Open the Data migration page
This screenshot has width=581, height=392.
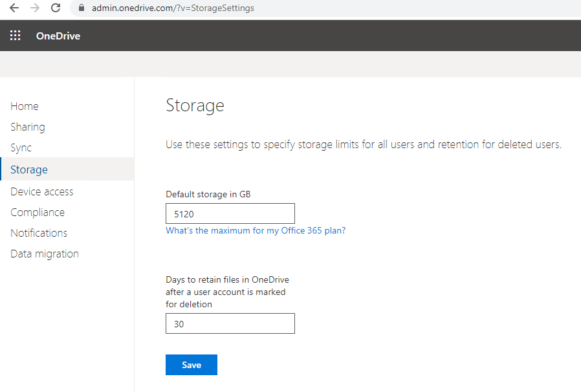(45, 254)
